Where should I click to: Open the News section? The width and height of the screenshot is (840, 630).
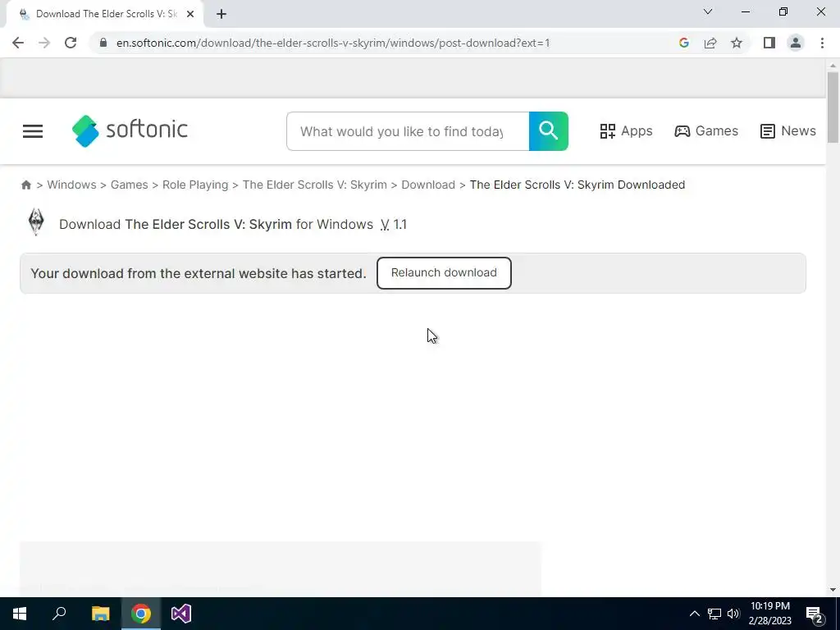[x=788, y=131]
